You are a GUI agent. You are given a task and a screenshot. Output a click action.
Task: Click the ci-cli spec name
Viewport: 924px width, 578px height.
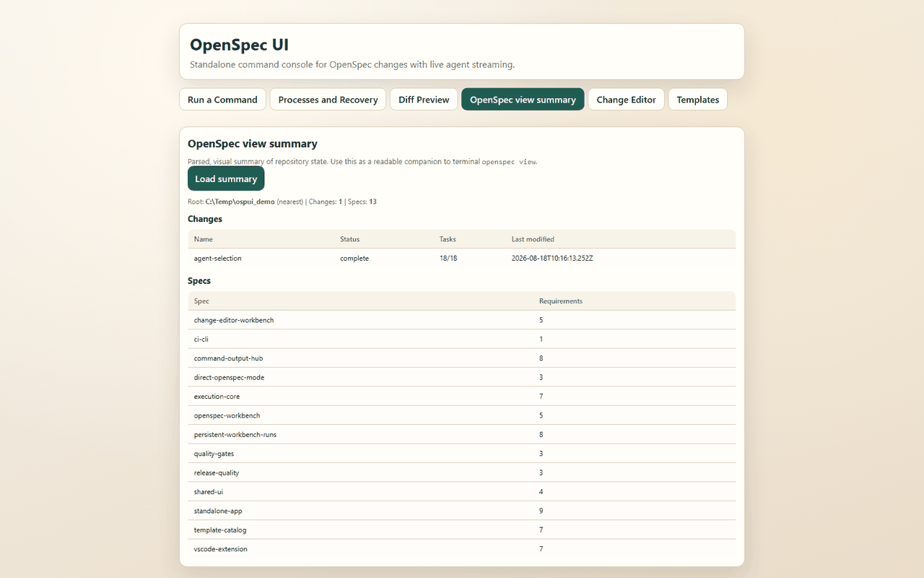(x=201, y=339)
